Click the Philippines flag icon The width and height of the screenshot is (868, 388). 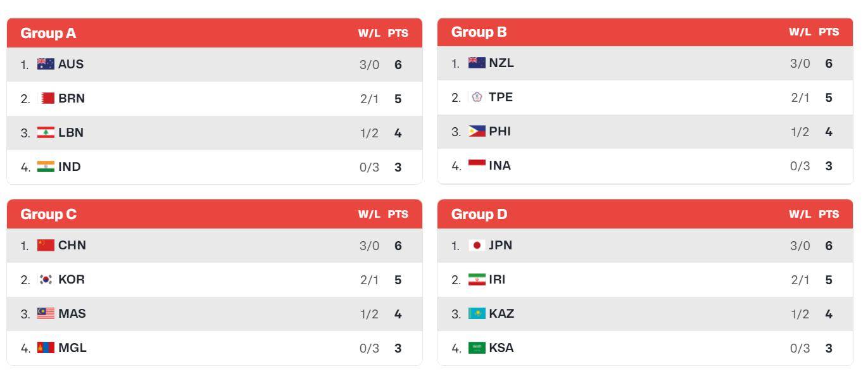point(477,132)
